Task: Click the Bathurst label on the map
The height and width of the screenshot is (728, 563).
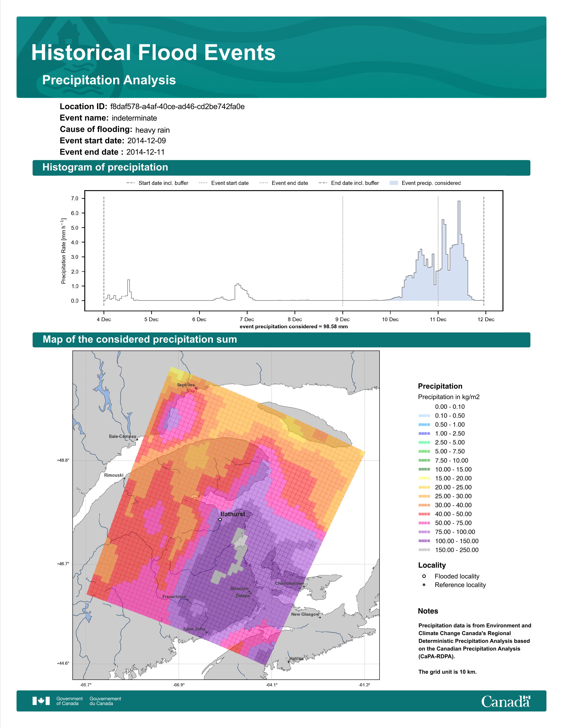Action: pyautogui.click(x=233, y=514)
